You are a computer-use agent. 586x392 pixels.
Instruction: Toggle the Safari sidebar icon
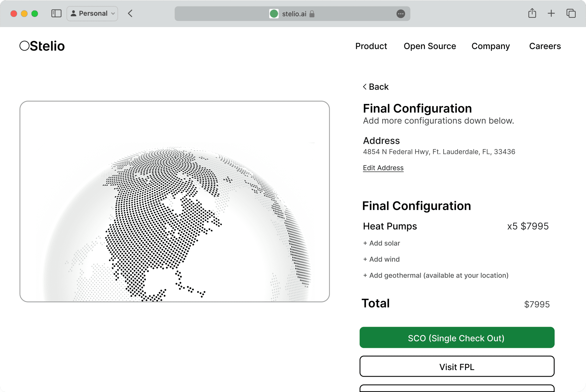pos(56,13)
